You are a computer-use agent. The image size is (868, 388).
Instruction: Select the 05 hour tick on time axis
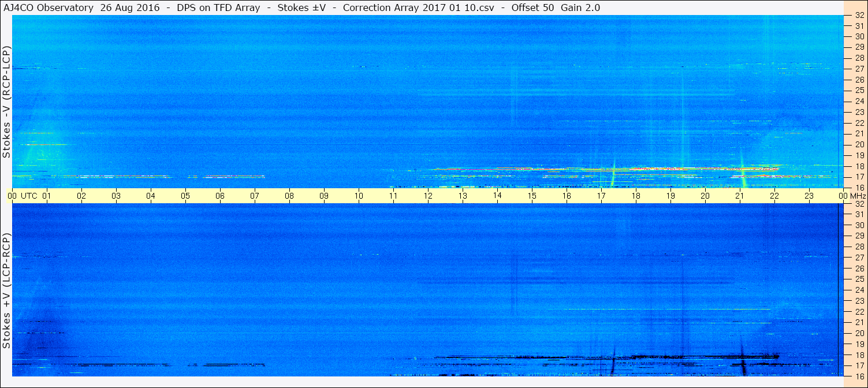pos(185,196)
